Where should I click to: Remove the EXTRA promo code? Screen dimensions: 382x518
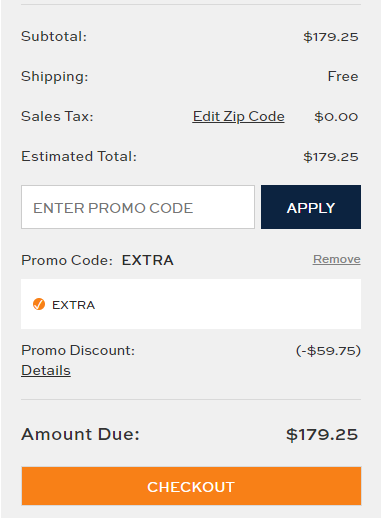point(337,259)
